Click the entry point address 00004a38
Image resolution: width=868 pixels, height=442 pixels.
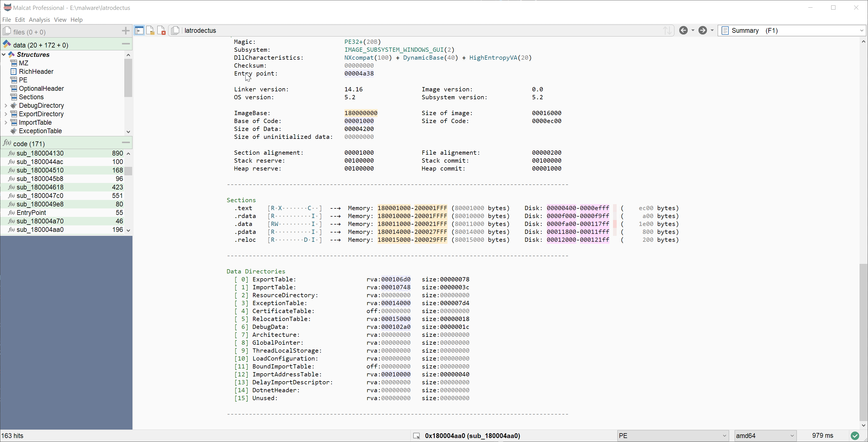(x=359, y=74)
